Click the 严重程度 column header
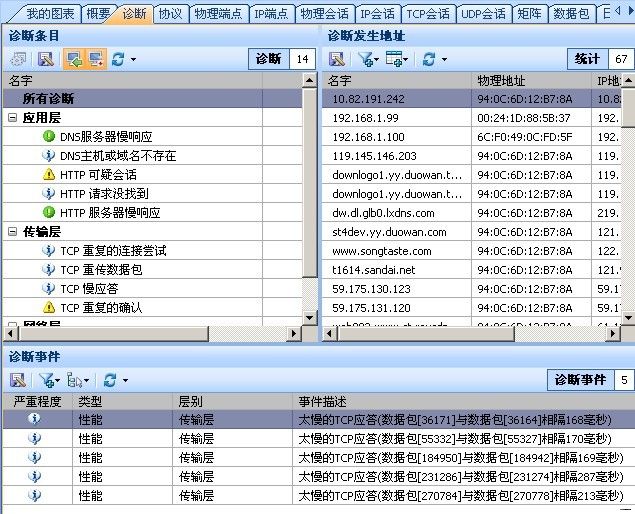This screenshot has width=635, height=514. click(38, 401)
